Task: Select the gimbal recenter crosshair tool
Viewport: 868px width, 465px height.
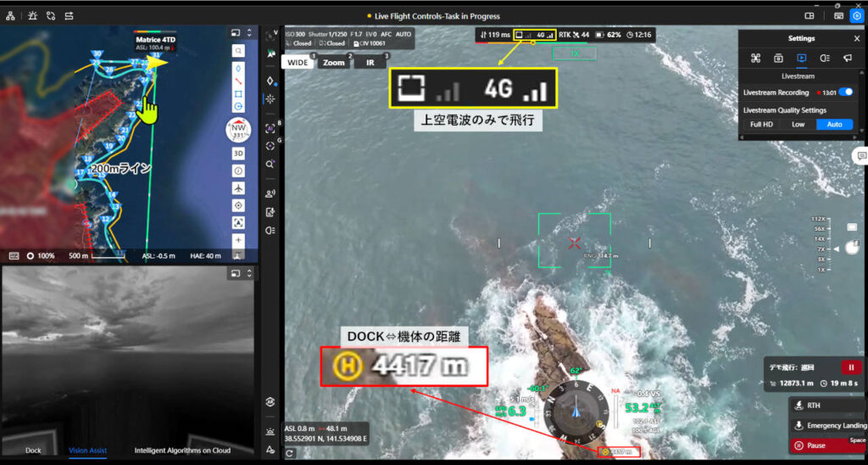Action: [x=270, y=99]
